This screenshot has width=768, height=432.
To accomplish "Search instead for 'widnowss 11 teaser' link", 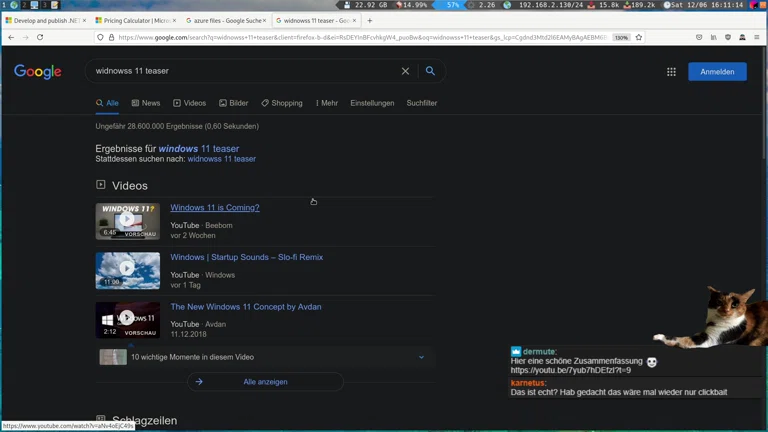I will coord(221,159).
